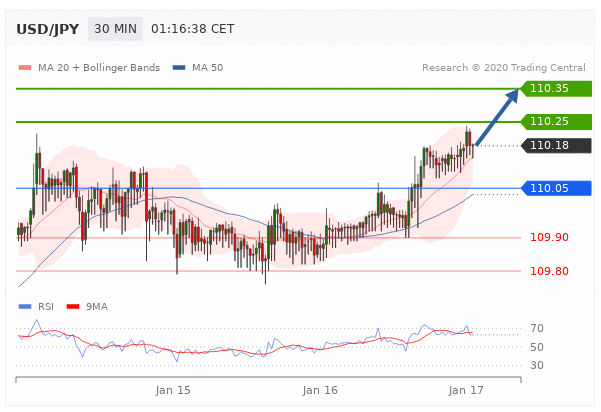Viewport: 601px width, 412px height.
Task: Click the USD/JPY pair title
Action: coord(48,29)
